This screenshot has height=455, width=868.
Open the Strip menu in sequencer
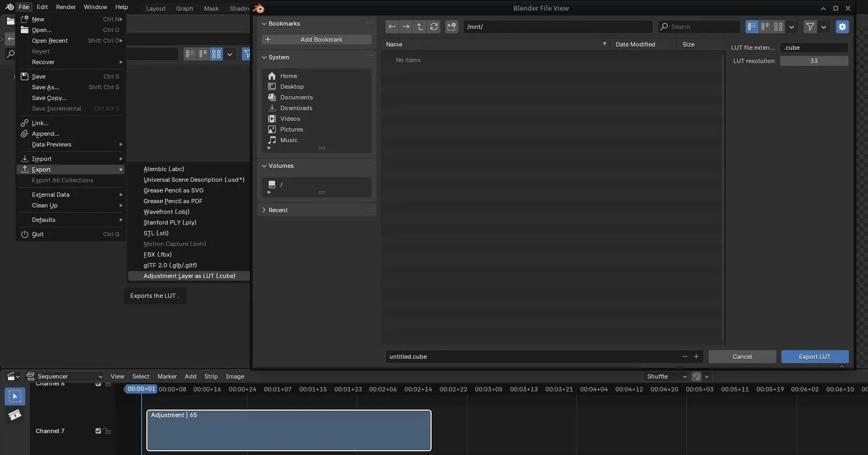(211, 376)
